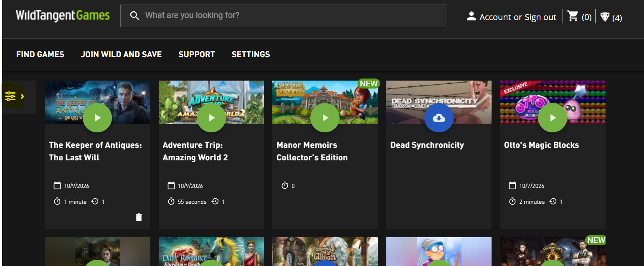Download Dead Synchronicity using the cloud icon
The image size is (644, 266).
click(439, 118)
